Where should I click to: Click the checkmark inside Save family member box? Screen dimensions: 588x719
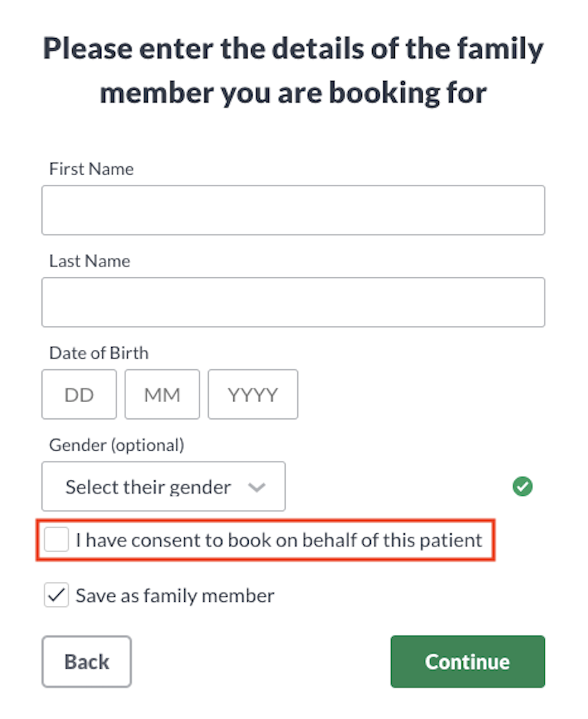click(56, 596)
